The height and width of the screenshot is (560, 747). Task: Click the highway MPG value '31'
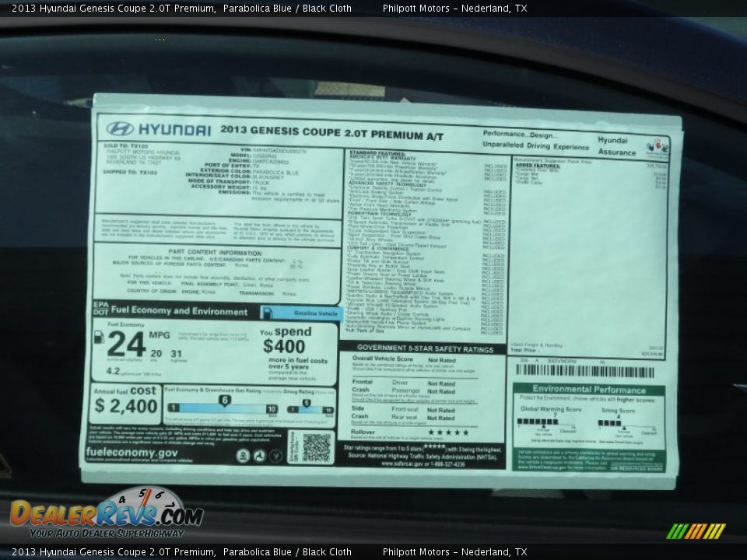coord(177,354)
